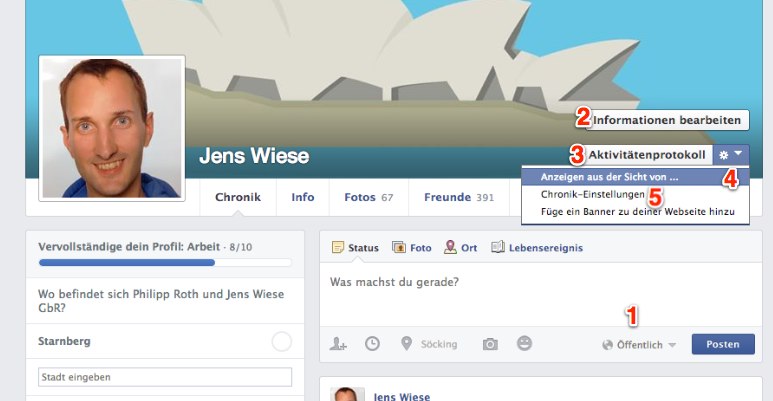Click the profile completion progress bar

165,263
